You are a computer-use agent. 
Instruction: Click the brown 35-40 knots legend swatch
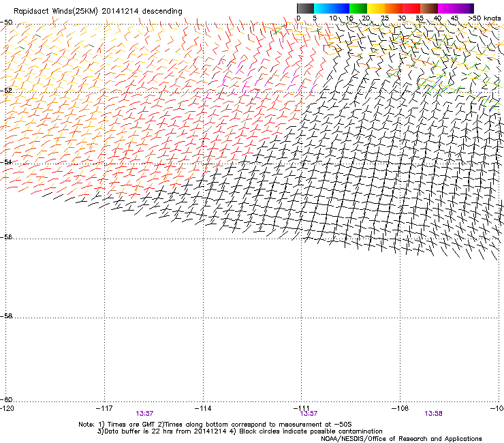click(x=429, y=8)
